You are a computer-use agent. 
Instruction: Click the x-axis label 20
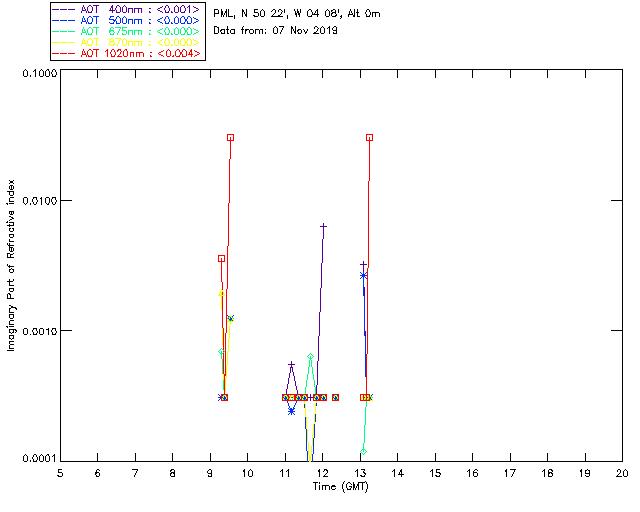pos(622,473)
